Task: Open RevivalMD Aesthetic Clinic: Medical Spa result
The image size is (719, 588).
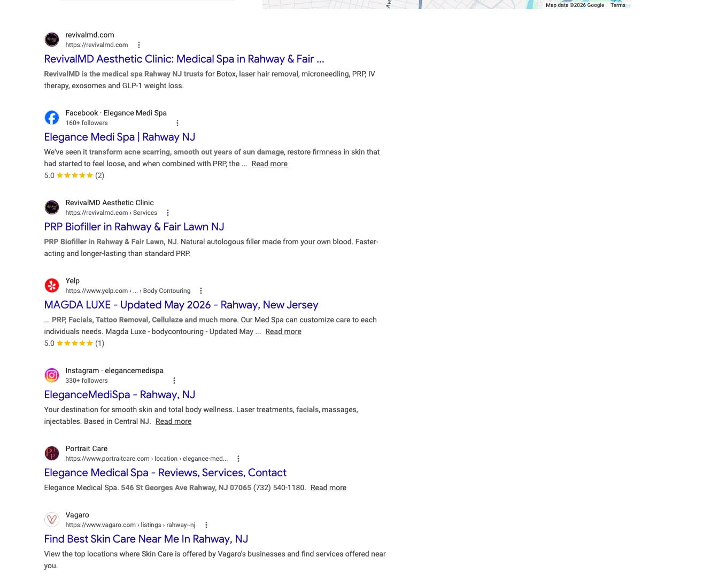Action: click(x=184, y=59)
